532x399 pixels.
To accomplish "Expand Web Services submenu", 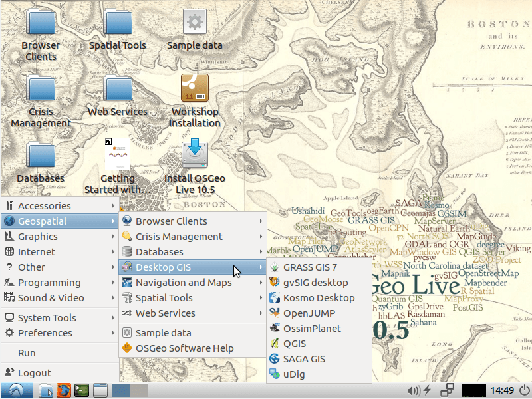I will pyautogui.click(x=192, y=313).
